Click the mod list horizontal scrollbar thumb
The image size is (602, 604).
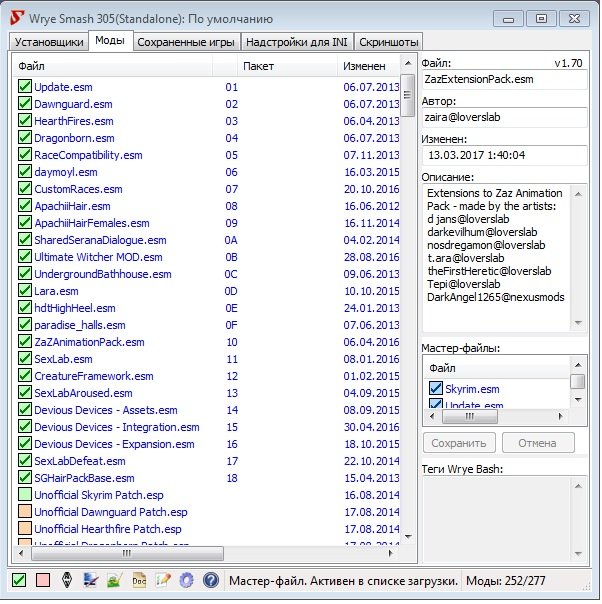(x=125, y=552)
